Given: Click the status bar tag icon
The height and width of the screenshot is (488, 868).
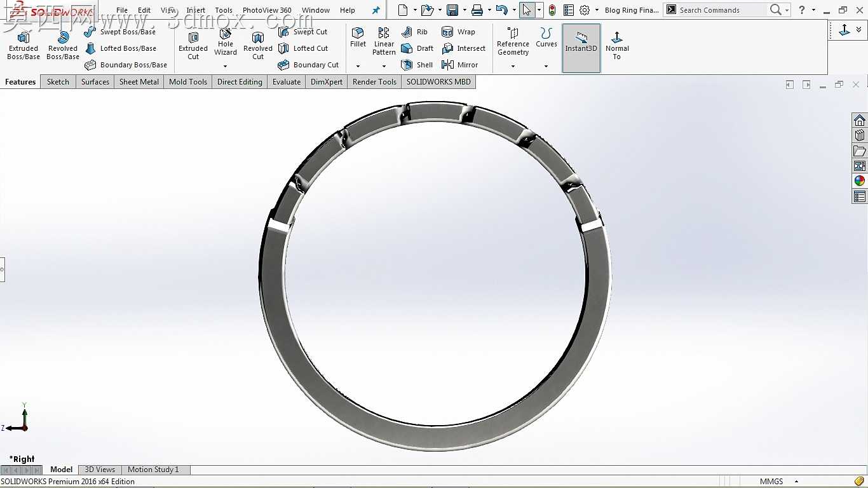Looking at the screenshot, I should coord(859,482).
